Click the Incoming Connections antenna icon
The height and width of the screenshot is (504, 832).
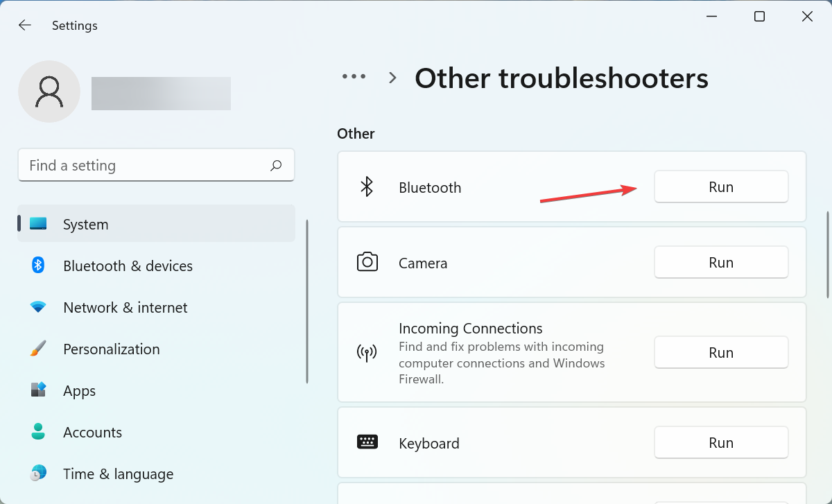tap(367, 353)
